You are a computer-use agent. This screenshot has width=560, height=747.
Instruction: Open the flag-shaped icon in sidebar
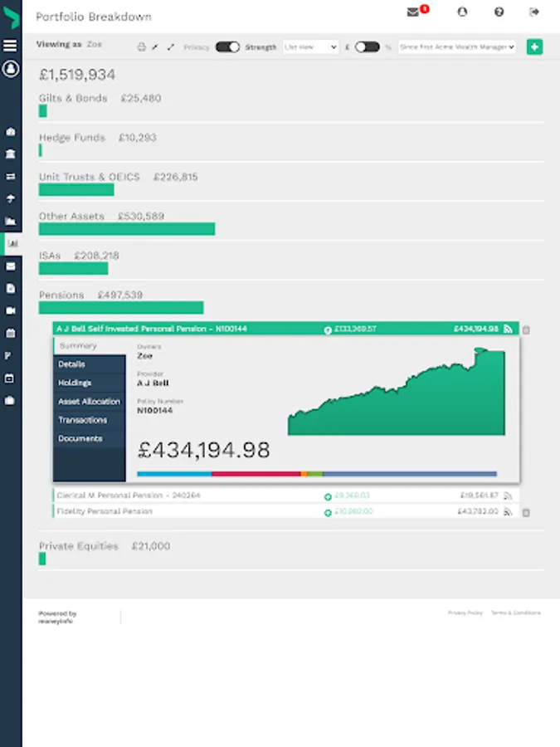7,355
